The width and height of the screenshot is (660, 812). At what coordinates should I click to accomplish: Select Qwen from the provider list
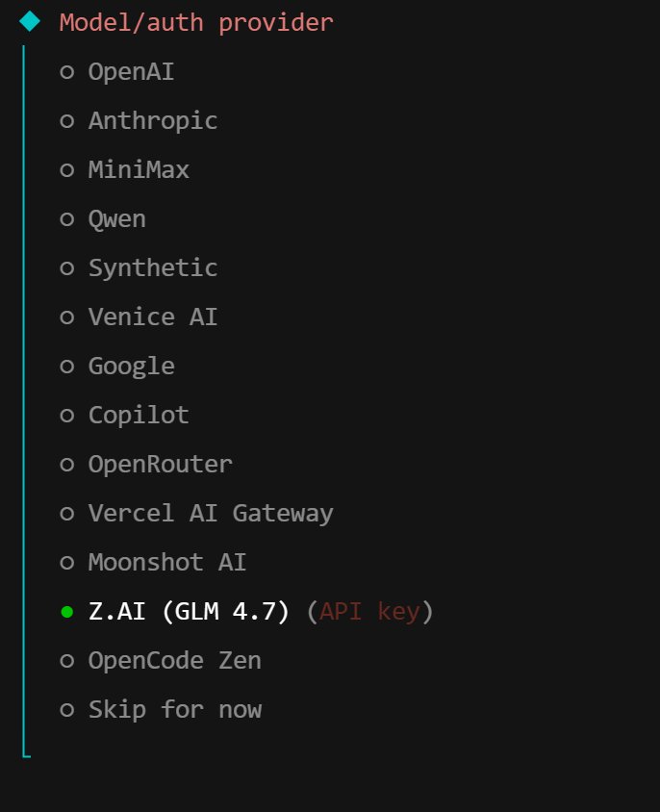tap(116, 218)
